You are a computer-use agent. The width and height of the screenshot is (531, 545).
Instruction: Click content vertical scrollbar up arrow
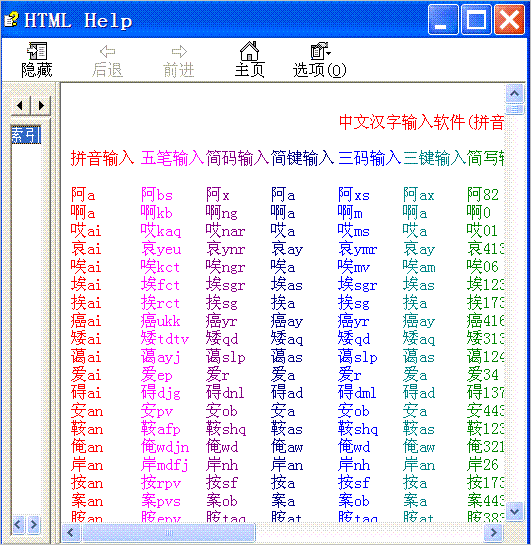(x=515, y=93)
